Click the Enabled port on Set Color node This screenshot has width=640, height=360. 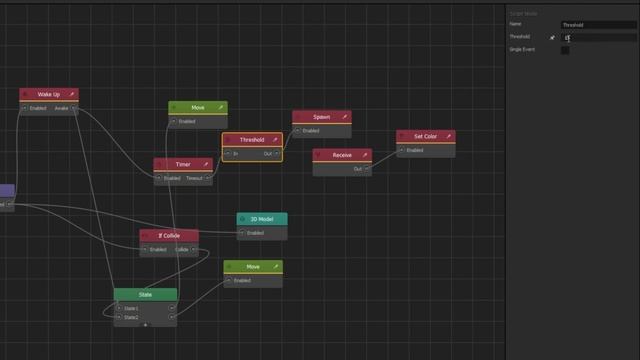[x=402, y=150]
